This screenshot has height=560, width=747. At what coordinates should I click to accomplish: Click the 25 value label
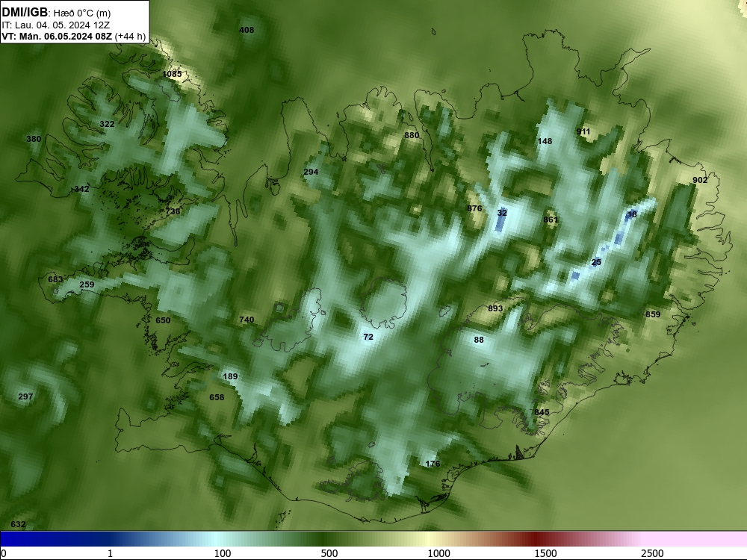tap(596, 262)
